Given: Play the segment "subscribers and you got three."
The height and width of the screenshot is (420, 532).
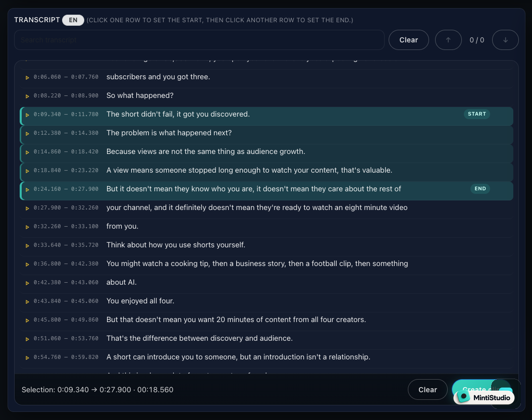Looking at the screenshot, I should pos(27,78).
